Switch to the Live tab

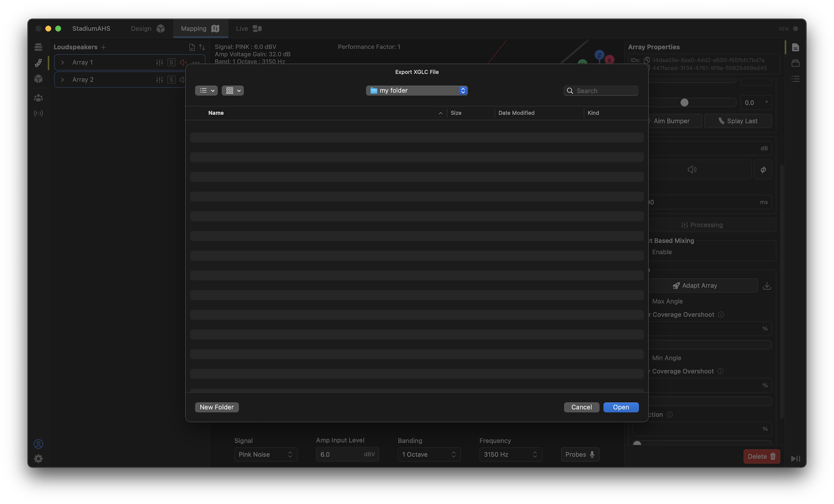click(x=248, y=29)
